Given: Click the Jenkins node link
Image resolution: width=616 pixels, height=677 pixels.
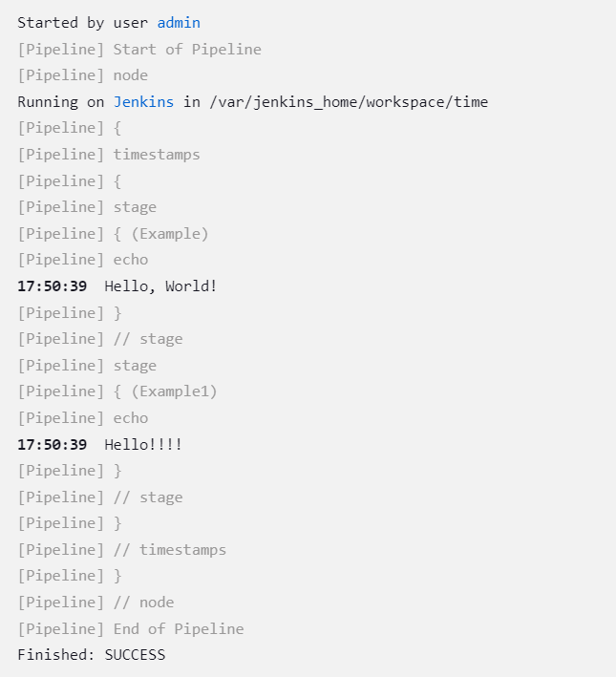Looking at the screenshot, I should pyautogui.click(x=143, y=102).
